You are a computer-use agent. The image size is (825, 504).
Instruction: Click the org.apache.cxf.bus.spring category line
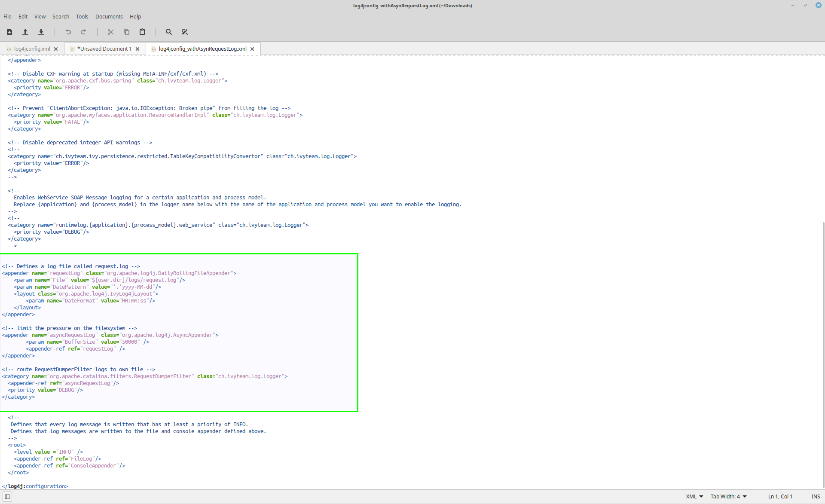coord(118,81)
